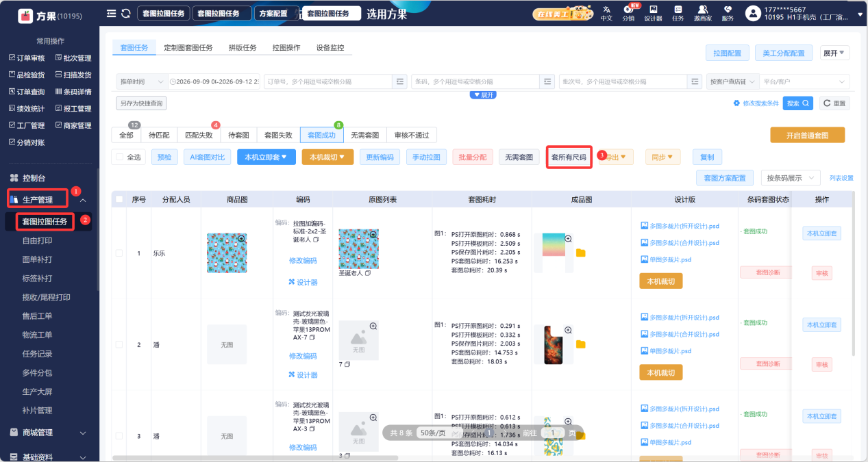Click the 重置 button

[x=835, y=103]
